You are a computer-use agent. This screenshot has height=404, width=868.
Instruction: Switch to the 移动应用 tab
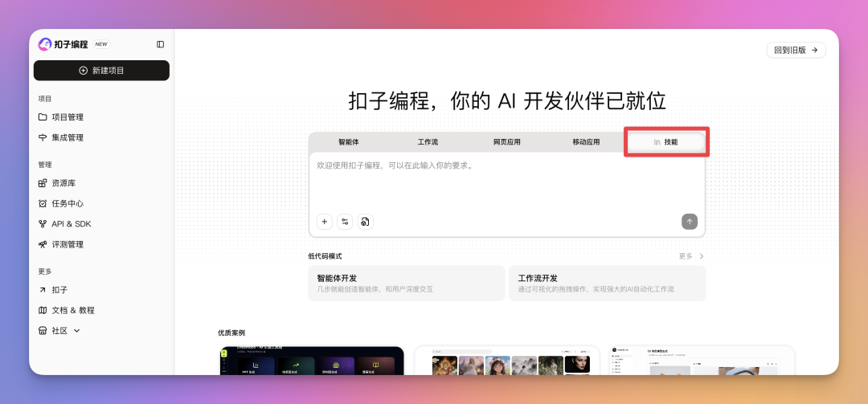(586, 142)
